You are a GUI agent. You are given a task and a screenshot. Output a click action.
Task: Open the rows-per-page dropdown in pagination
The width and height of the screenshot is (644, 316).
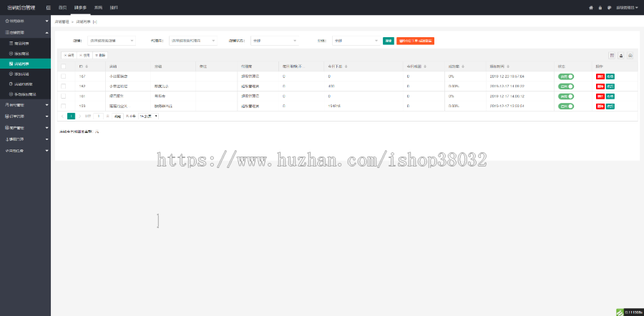pyautogui.click(x=149, y=115)
